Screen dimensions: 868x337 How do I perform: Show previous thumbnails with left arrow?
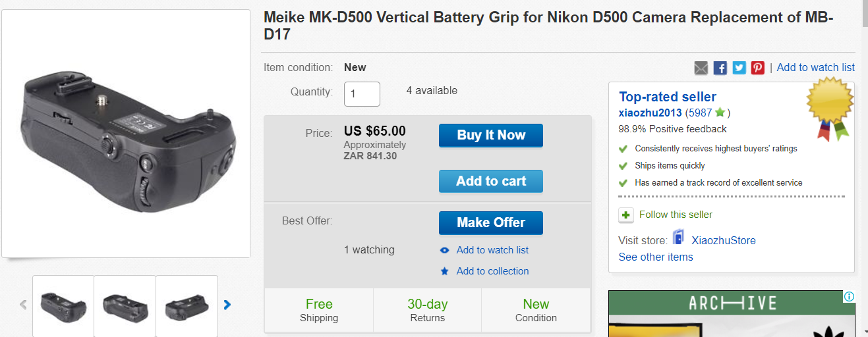pyautogui.click(x=23, y=305)
